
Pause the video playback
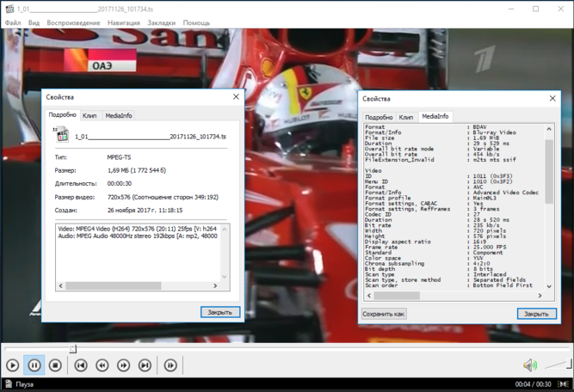(x=34, y=365)
